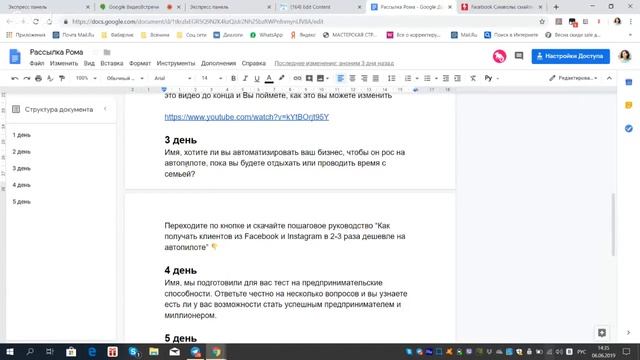Open the Инструменты menu
This screenshot has width=640, height=360.
pos(176,63)
